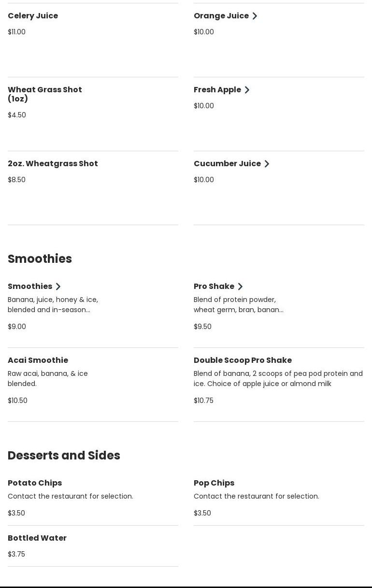Click the Potato Chips item

tap(35, 483)
